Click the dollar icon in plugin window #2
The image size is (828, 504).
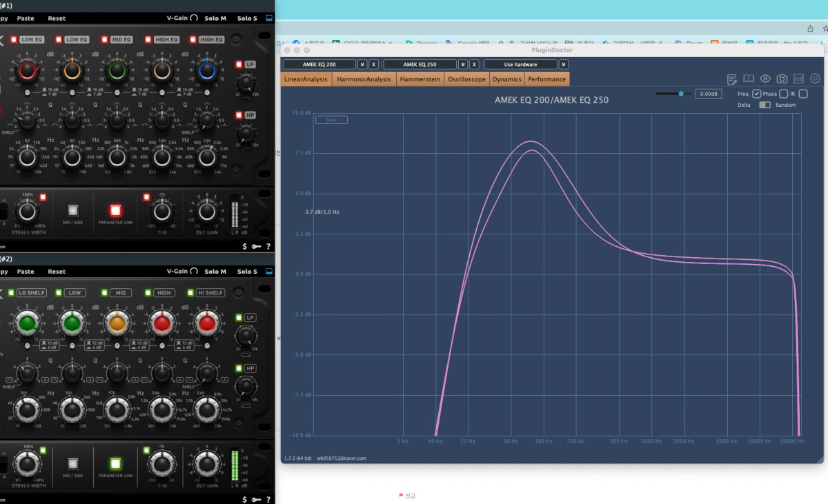point(245,499)
